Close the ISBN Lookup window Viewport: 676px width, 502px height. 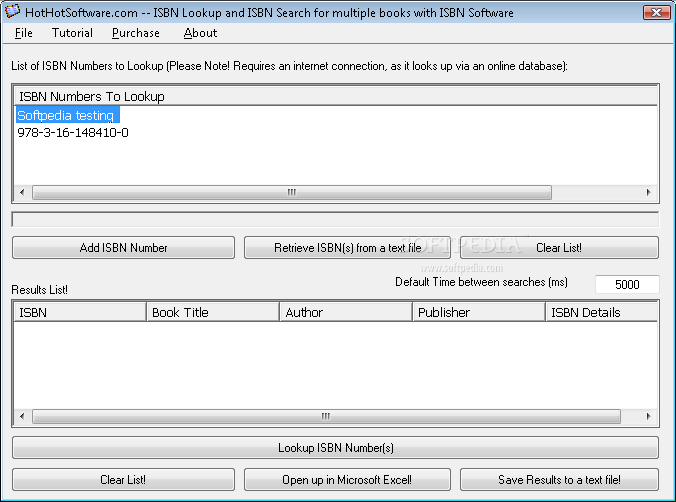[656, 12]
